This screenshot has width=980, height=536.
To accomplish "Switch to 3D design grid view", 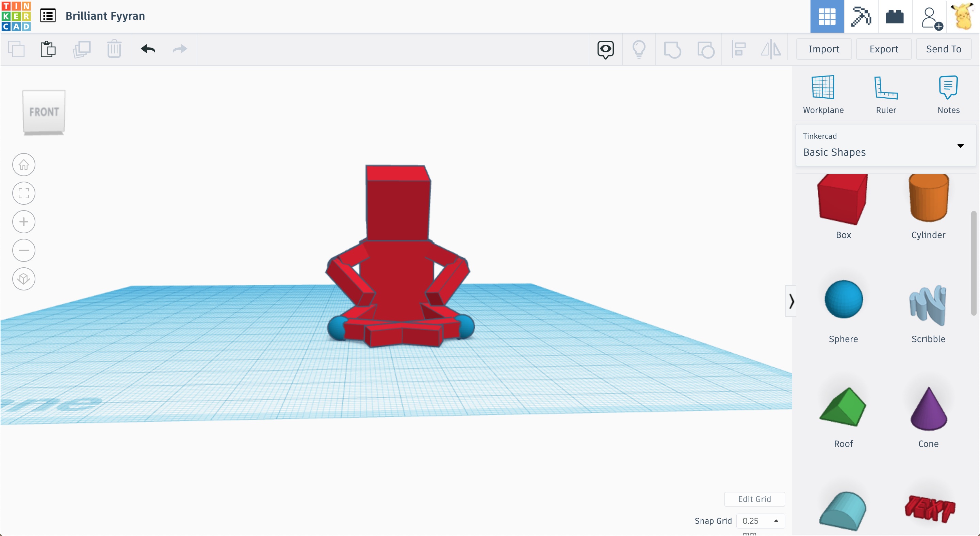I will point(827,16).
